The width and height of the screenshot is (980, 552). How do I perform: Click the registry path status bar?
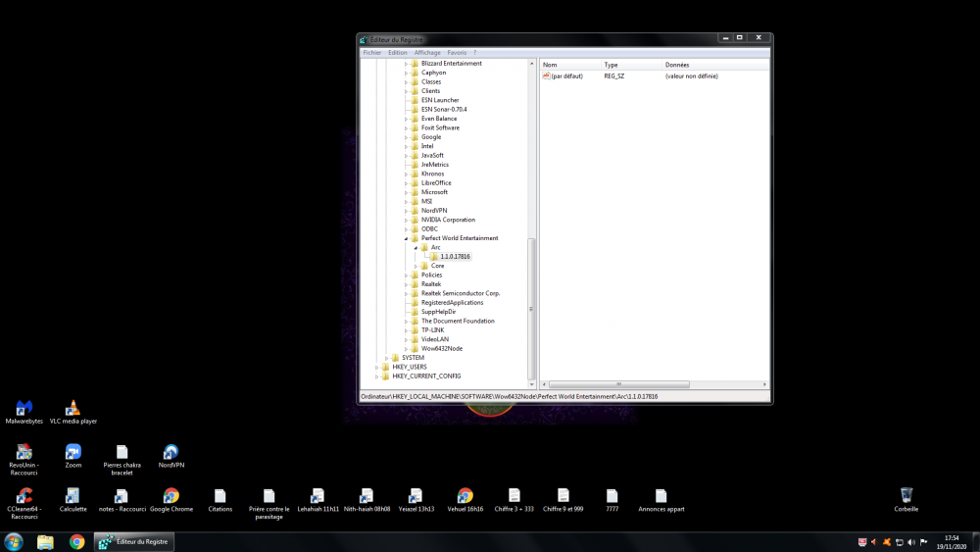(564, 396)
